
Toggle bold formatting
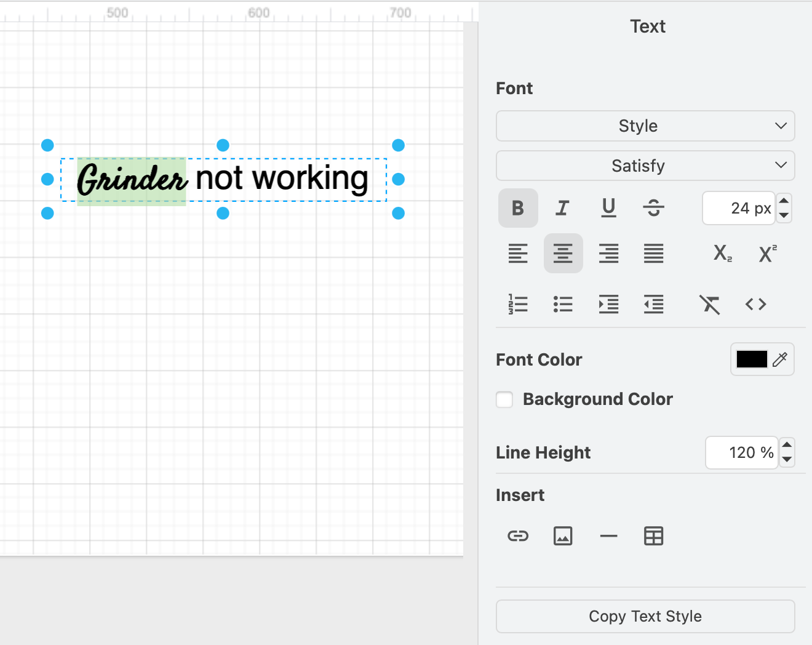click(518, 208)
